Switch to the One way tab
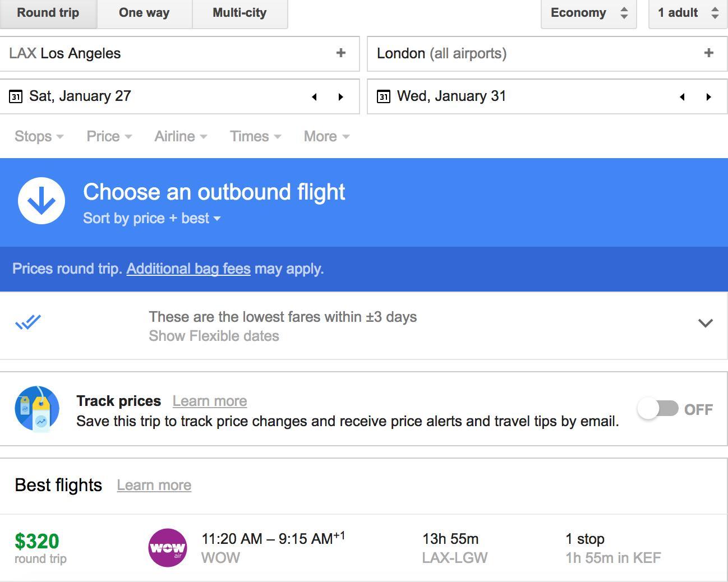 click(144, 12)
